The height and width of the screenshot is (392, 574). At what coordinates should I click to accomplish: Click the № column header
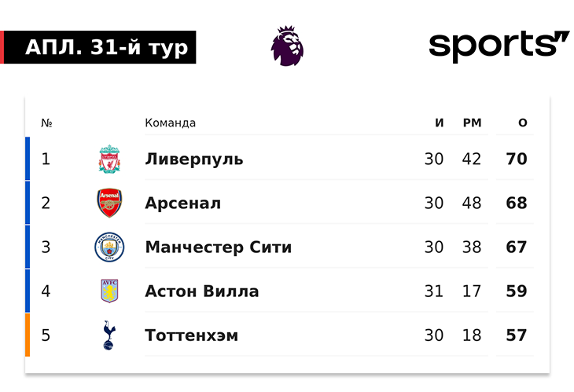tap(46, 123)
